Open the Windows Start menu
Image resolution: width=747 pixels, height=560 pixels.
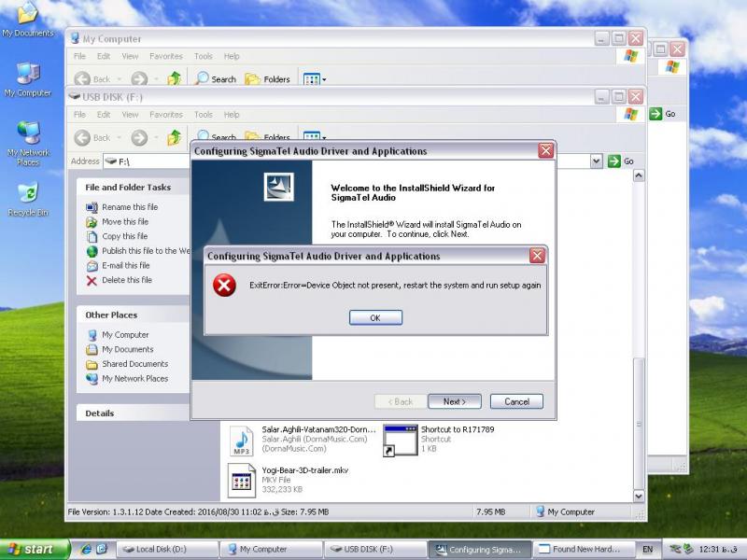tap(35, 549)
